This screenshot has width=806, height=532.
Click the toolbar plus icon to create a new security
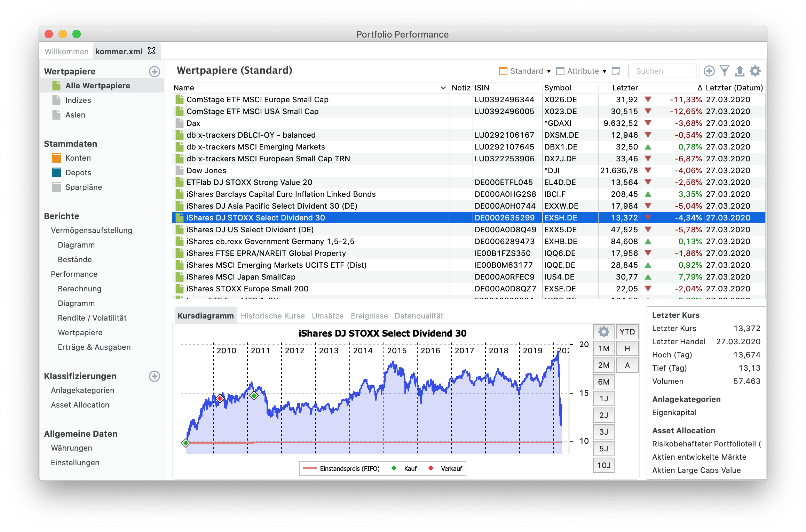point(709,71)
